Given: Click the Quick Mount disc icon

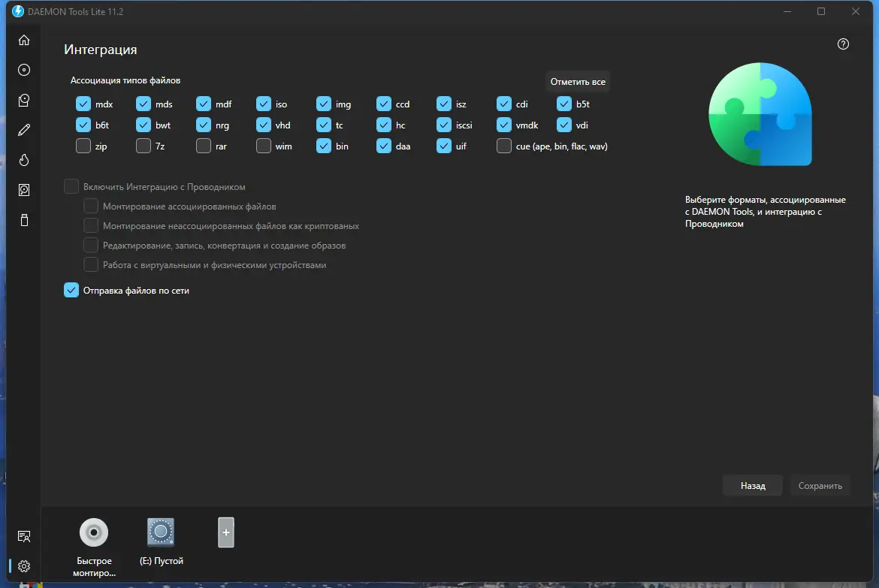Looking at the screenshot, I should click(94, 532).
